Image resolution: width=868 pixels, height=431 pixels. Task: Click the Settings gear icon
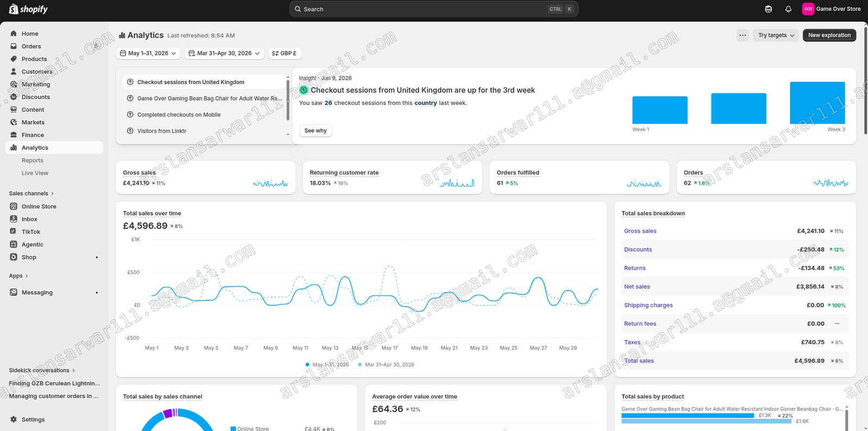[x=14, y=420]
